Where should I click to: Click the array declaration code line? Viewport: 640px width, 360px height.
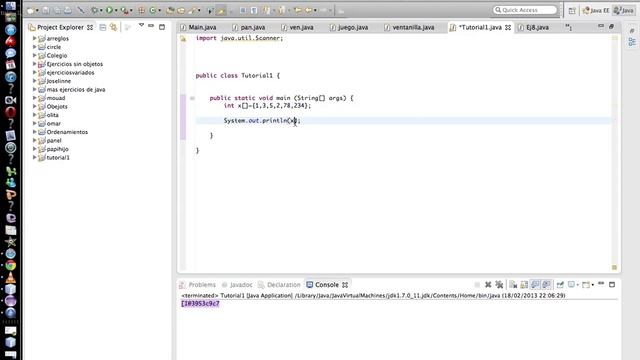(267, 105)
